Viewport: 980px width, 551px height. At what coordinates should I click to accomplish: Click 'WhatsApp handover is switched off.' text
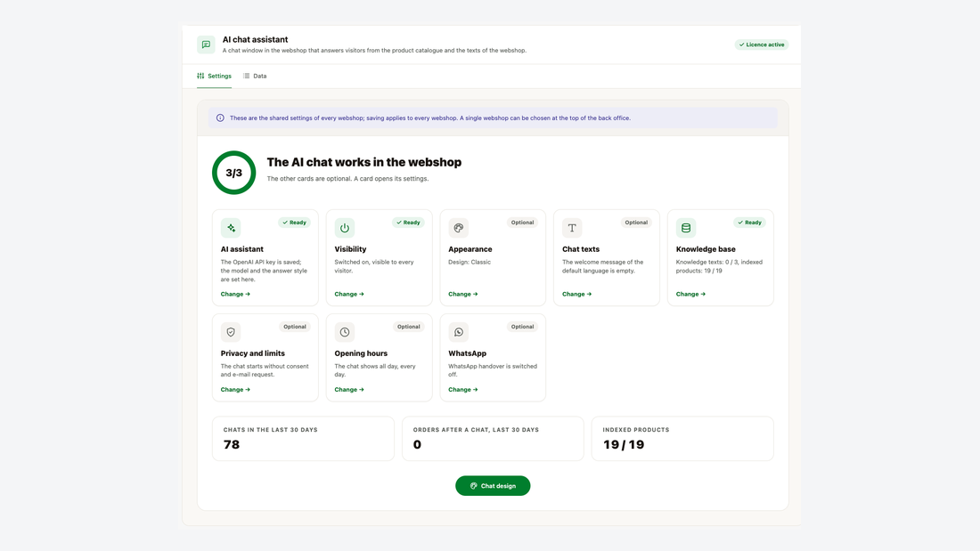pos(493,370)
